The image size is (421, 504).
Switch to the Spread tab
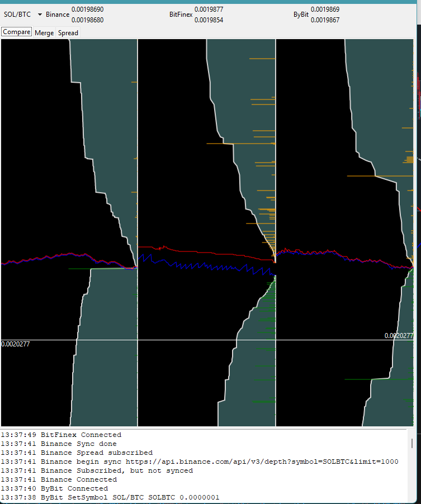[68, 33]
